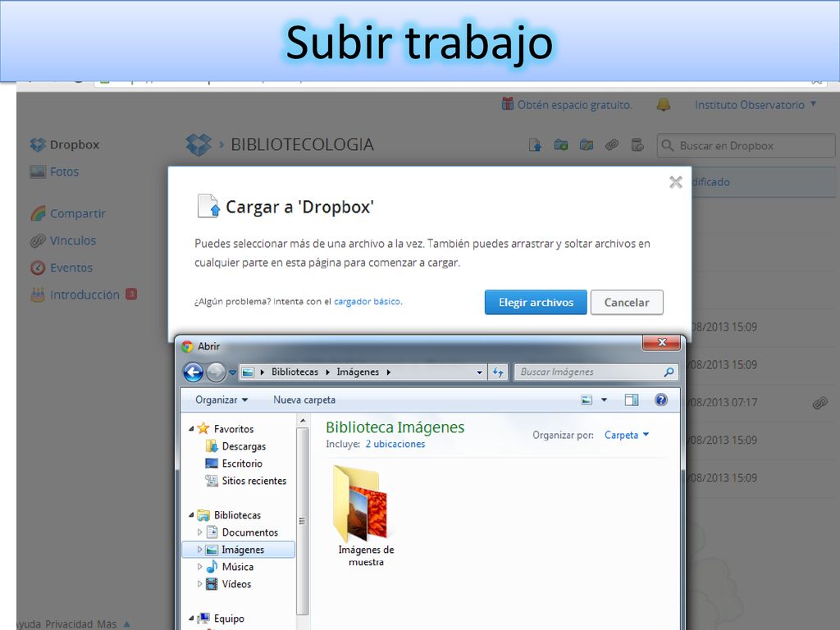Select Imágenes in Bibliotecas tree
Image resolution: width=840 pixels, height=630 pixels.
pos(239,550)
